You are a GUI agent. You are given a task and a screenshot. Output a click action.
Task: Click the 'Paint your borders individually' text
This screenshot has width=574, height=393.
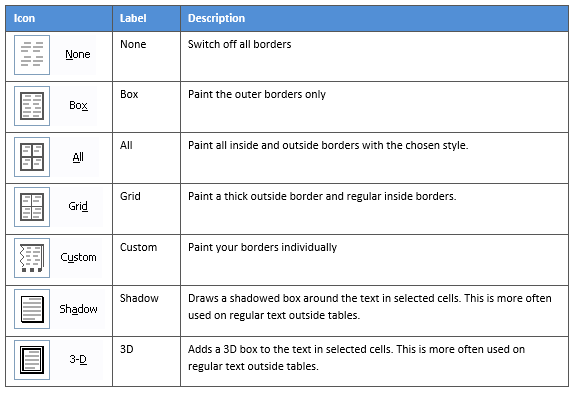pos(262,247)
